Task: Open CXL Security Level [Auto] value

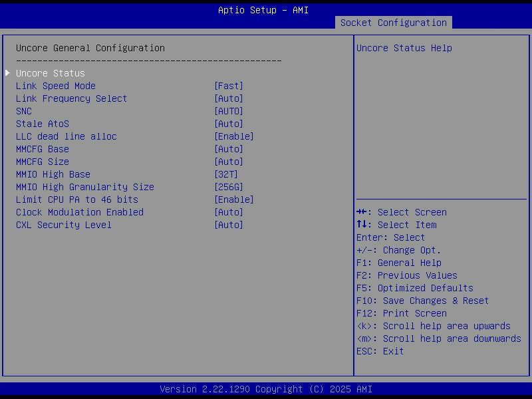Action: [x=229, y=225]
